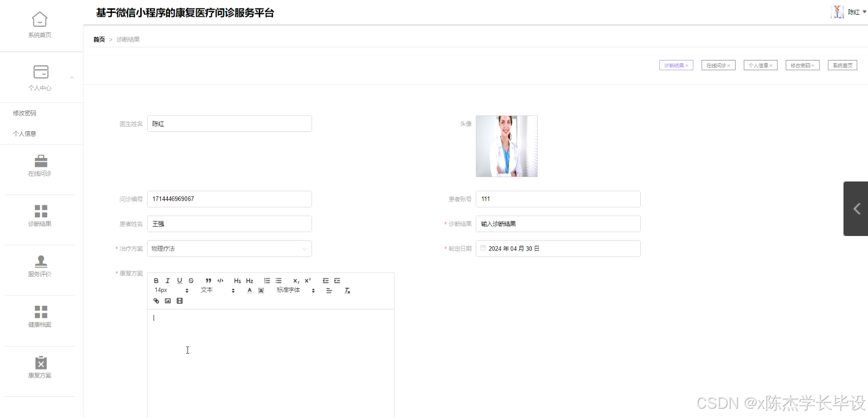Insert a video into the editor
The image size is (868, 418).
point(180,301)
